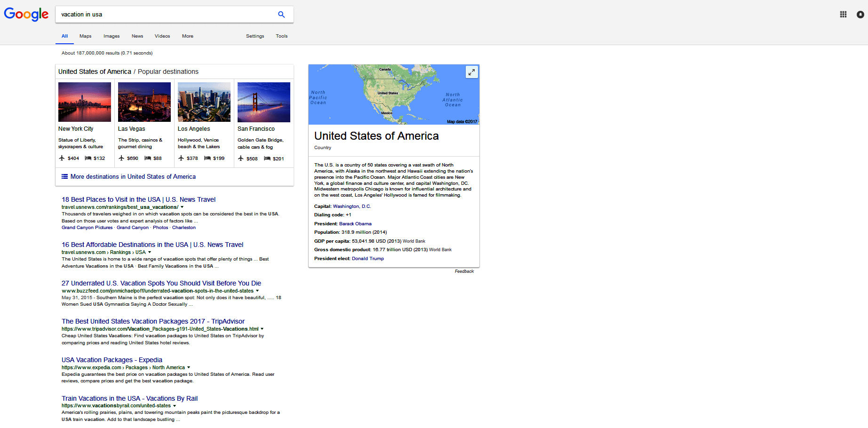The width and height of the screenshot is (868, 428).
Task: Open the notifications bell
Action: (860, 14)
